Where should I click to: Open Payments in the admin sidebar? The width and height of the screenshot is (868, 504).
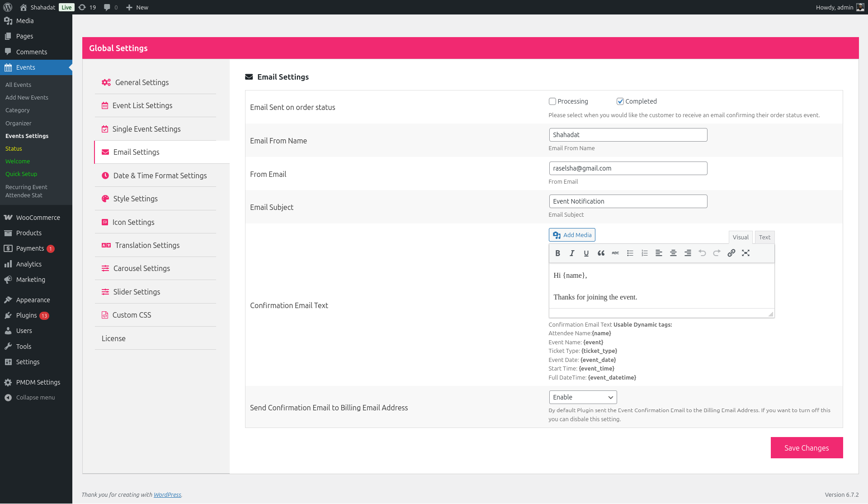click(x=36, y=248)
